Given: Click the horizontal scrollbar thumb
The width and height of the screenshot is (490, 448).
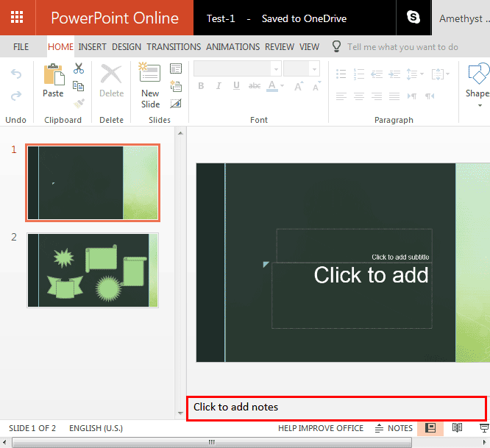Looking at the screenshot, I should click(212, 442).
